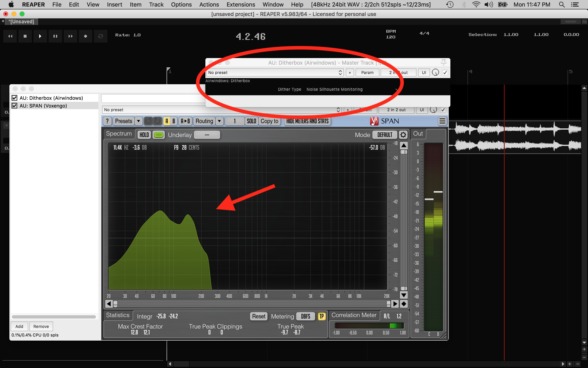Reset spectrum zoom with diamond button
The height and width of the screenshot is (368, 588).
[404, 304]
